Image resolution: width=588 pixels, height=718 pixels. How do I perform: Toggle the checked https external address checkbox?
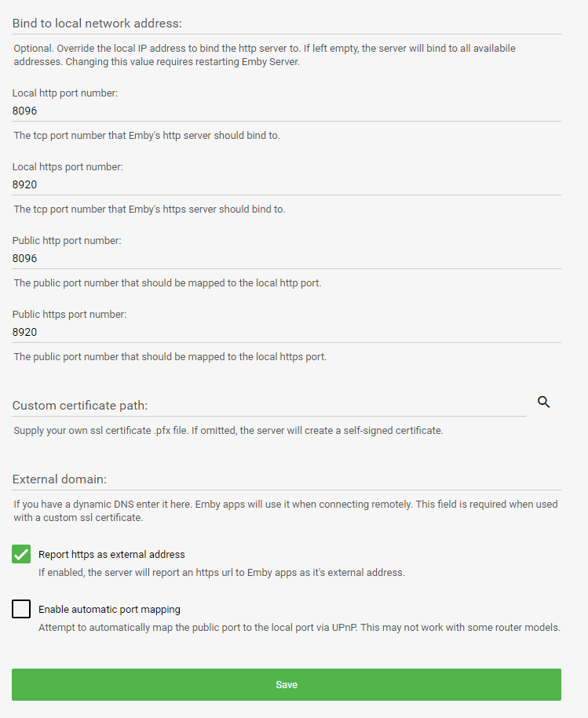21,554
